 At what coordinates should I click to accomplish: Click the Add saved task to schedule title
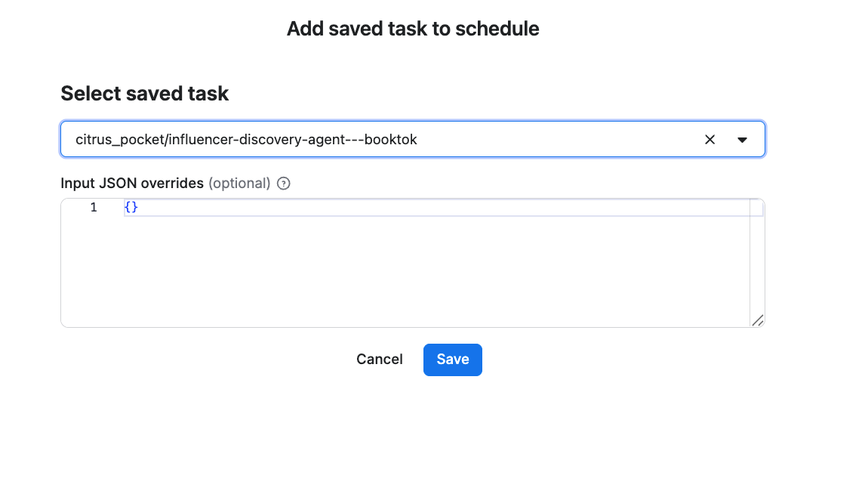[x=413, y=29]
